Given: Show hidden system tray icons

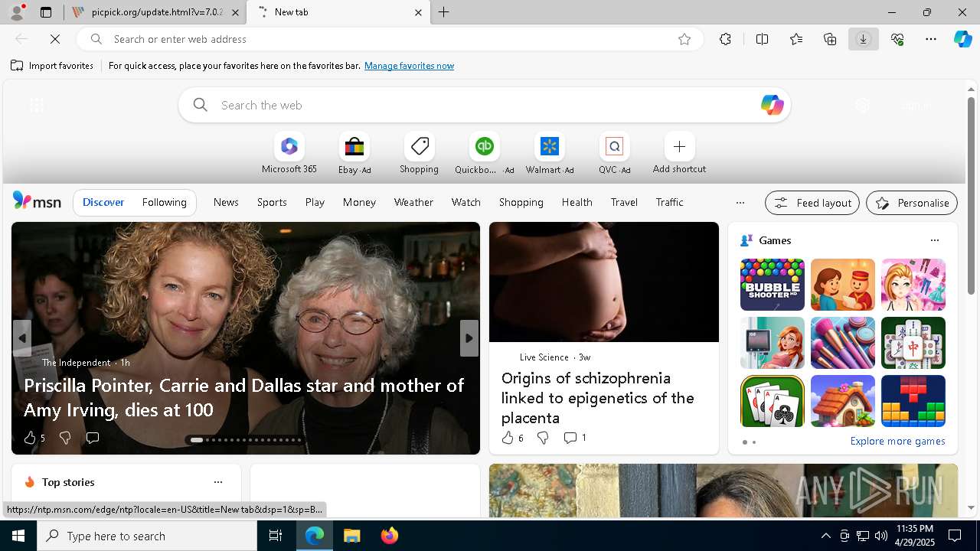Looking at the screenshot, I should point(825,536).
